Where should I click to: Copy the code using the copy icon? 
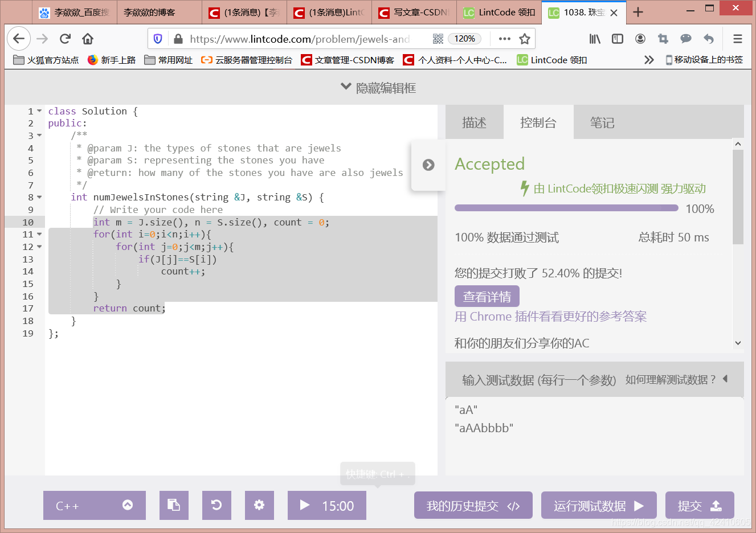point(174,505)
